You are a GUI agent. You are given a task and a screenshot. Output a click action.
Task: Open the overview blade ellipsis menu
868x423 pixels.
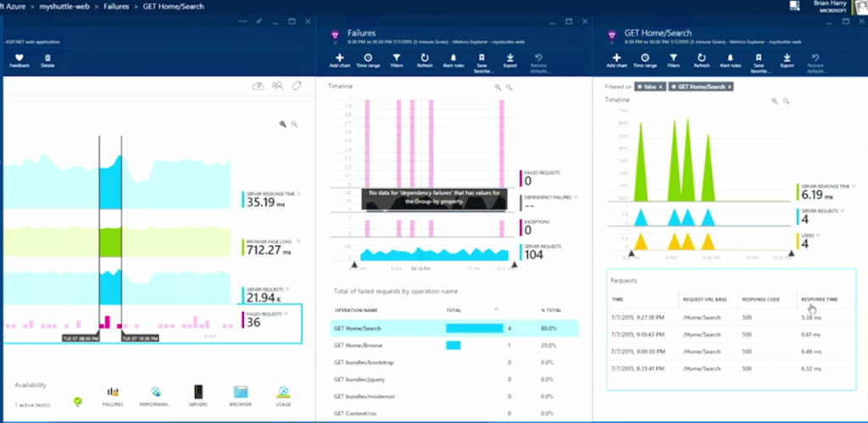242,21
